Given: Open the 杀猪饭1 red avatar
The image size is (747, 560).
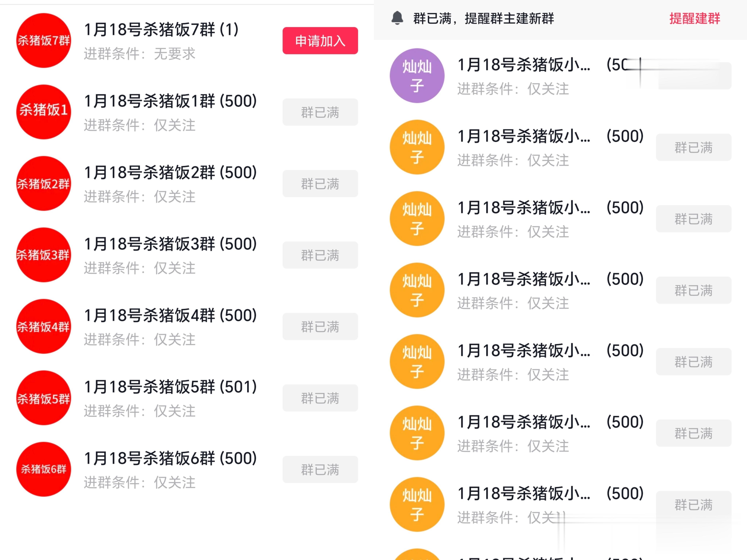Looking at the screenshot, I should (44, 112).
